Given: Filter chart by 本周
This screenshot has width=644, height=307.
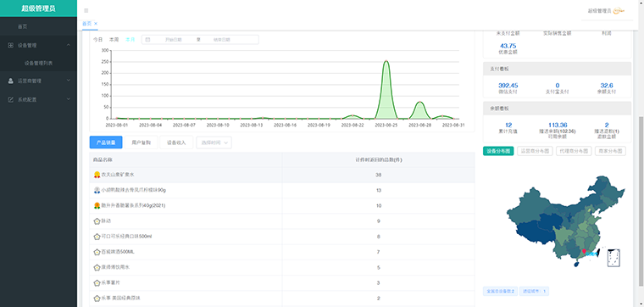Looking at the screenshot, I should click(114, 40).
